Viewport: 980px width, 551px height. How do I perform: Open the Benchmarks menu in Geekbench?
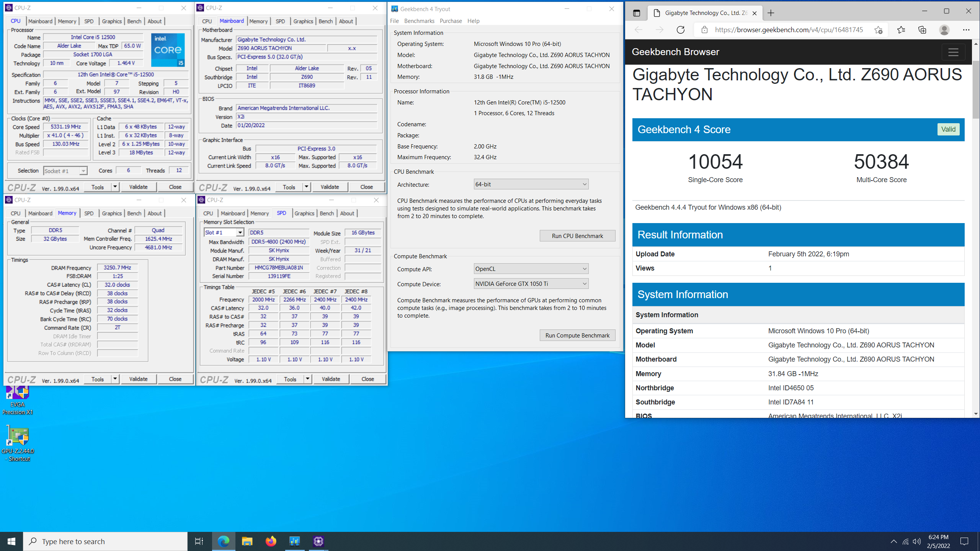click(x=419, y=21)
